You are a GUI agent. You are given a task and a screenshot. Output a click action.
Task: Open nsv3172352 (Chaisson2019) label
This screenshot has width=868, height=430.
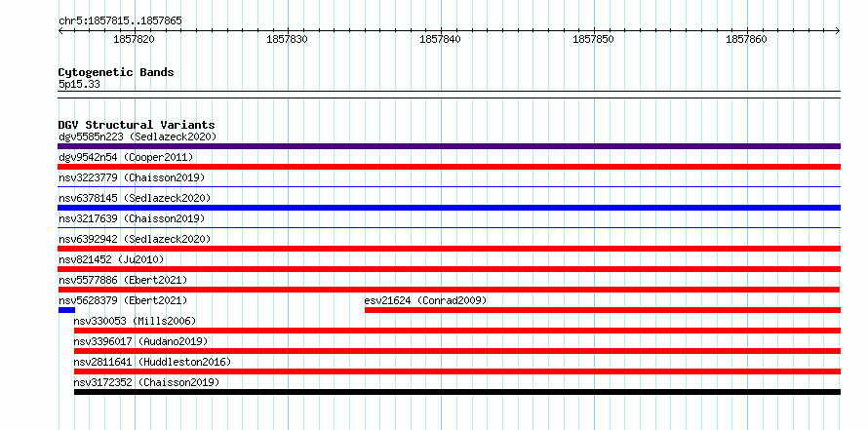[x=146, y=382]
